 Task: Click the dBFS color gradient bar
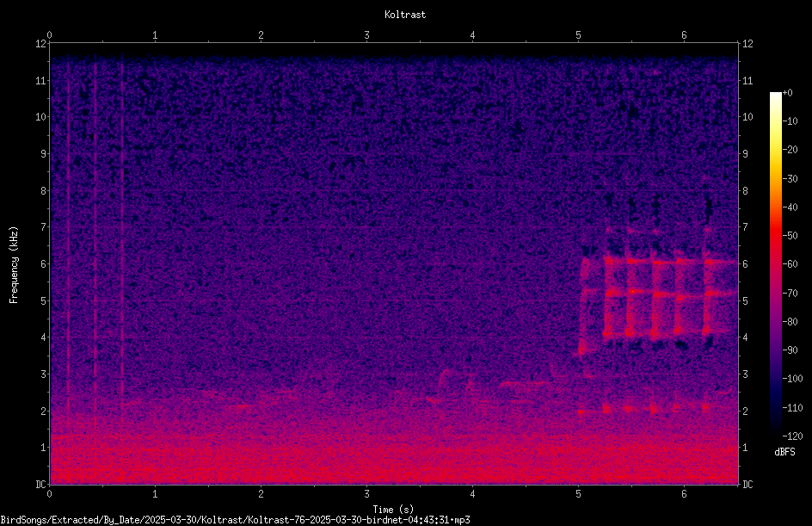[776, 264]
